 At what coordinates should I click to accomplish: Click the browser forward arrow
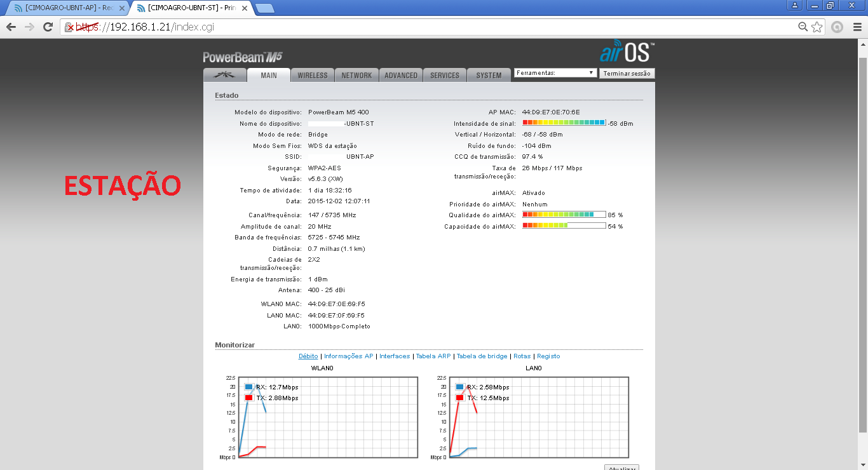coord(29,27)
